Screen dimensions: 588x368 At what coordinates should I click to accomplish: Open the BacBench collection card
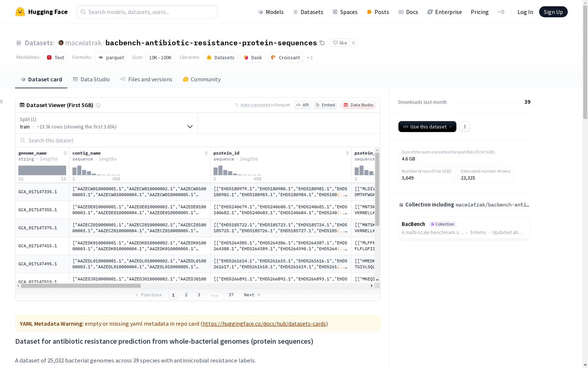(464, 228)
